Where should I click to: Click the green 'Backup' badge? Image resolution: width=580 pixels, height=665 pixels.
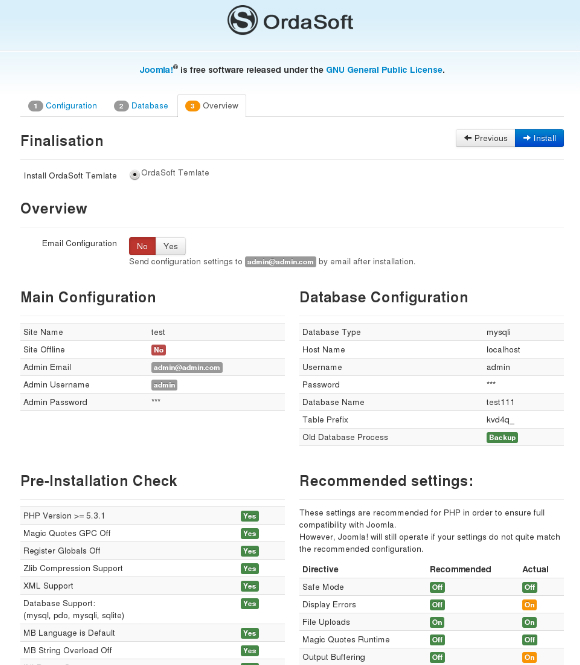click(x=502, y=437)
